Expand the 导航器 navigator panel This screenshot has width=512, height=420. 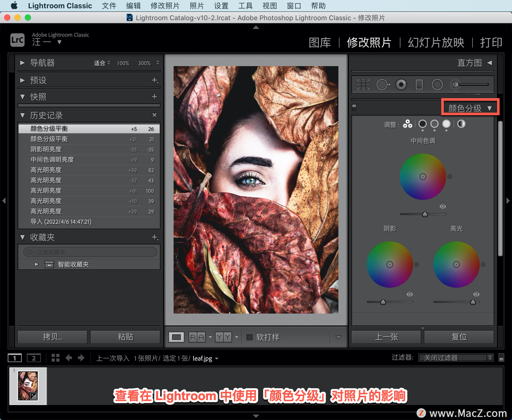point(22,63)
